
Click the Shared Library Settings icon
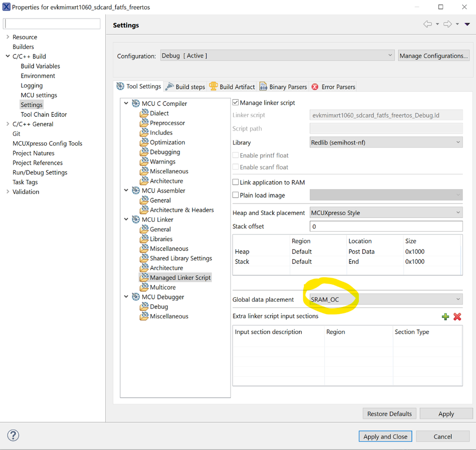click(x=144, y=258)
